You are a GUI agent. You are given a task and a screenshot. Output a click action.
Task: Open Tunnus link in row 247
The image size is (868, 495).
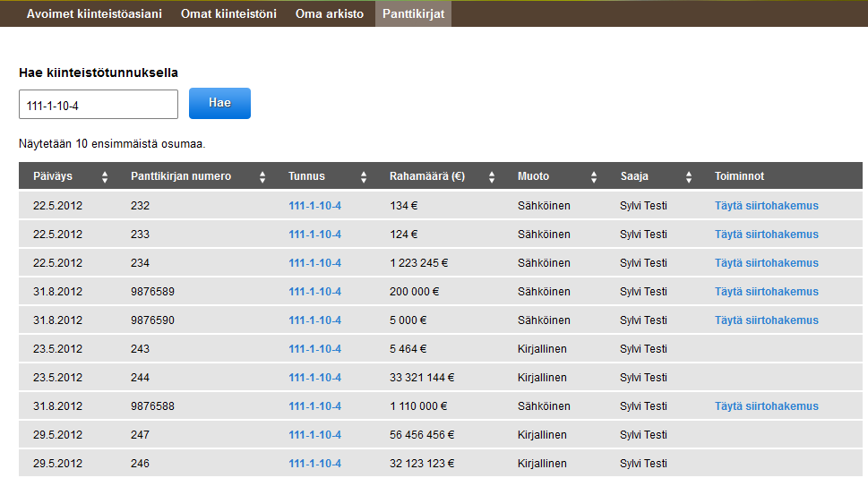tap(315, 435)
